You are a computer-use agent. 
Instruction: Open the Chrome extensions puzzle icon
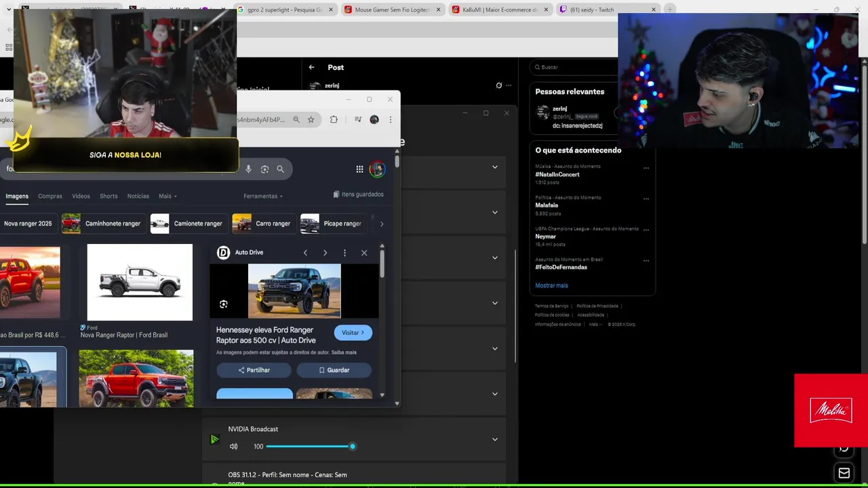pyautogui.click(x=334, y=119)
